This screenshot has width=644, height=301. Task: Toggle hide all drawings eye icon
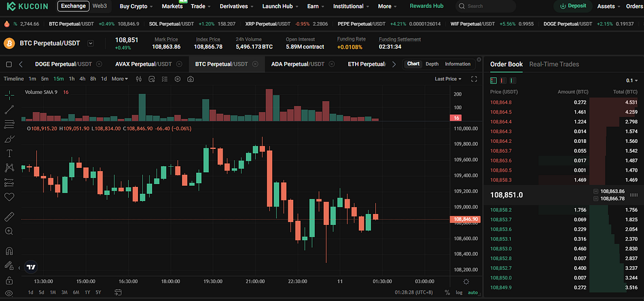(9, 293)
